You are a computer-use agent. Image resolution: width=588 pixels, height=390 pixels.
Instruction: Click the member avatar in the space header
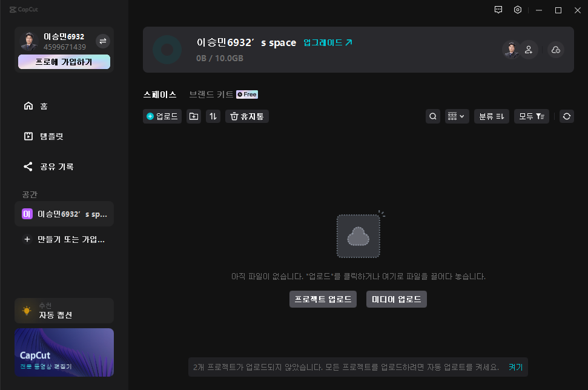511,50
